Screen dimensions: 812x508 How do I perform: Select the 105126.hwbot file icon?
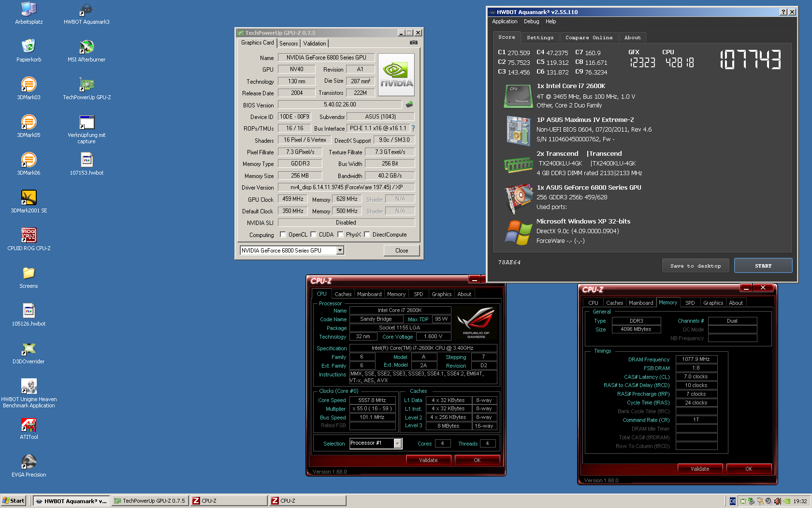29,314
